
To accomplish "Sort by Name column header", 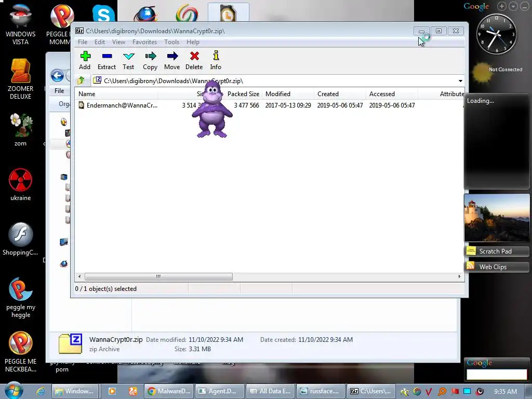I will point(116,94).
